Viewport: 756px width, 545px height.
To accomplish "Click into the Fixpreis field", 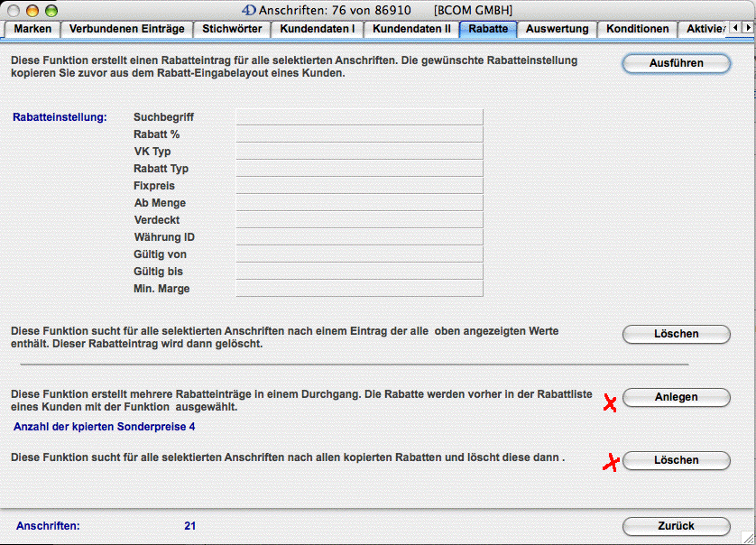I will (x=359, y=186).
